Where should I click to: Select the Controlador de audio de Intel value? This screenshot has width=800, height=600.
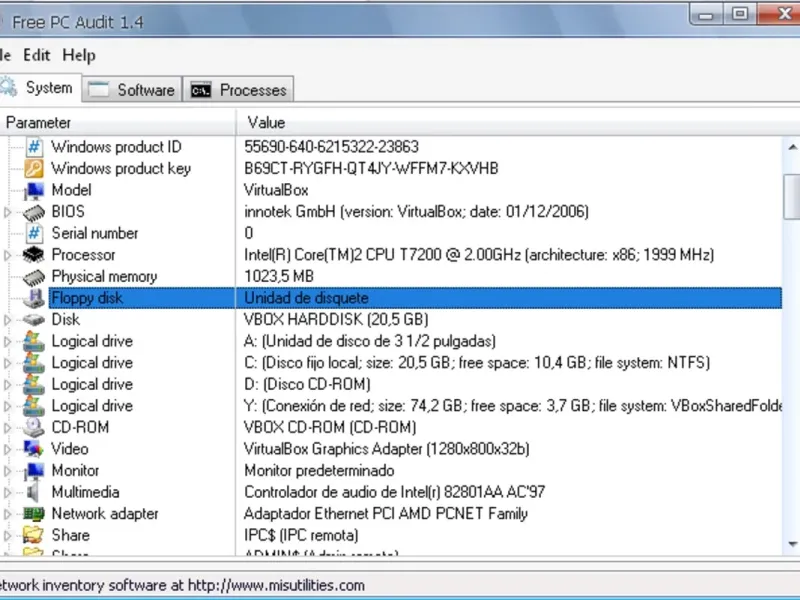pyautogui.click(x=394, y=492)
